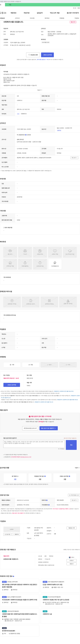The width and height of the screenshot is (80, 644).
Task: Click the heart icon on 관심정보 등록
Action: pos(29,55)
